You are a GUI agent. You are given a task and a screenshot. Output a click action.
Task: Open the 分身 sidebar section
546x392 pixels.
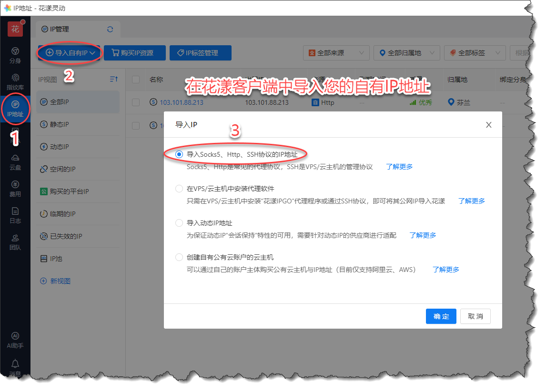pyautogui.click(x=15, y=55)
